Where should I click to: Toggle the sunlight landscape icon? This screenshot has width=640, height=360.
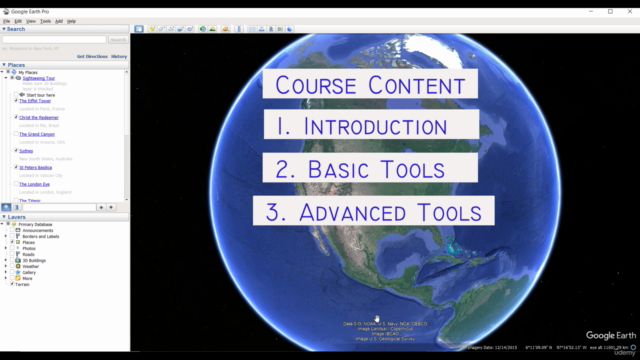click(x=212, y=29)
